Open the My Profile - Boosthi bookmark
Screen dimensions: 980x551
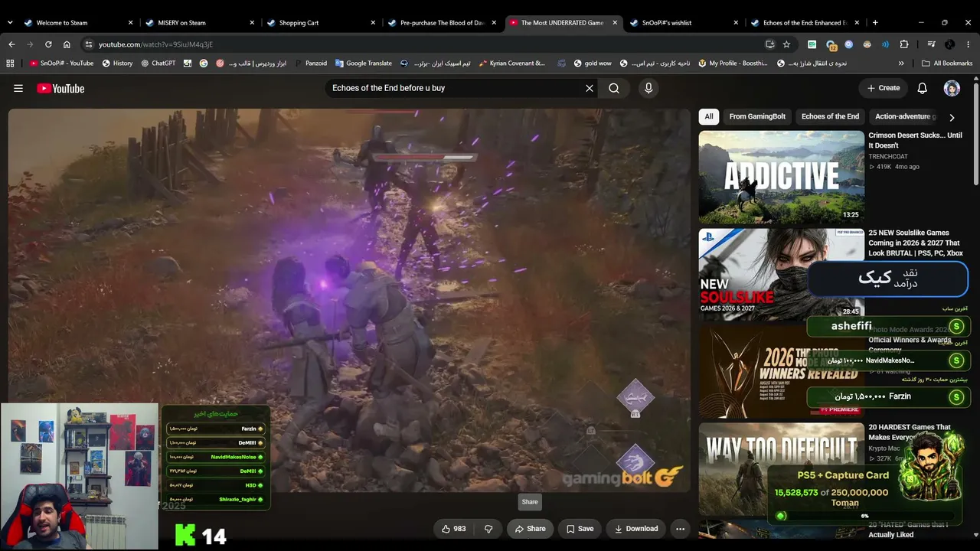(733, 64)
